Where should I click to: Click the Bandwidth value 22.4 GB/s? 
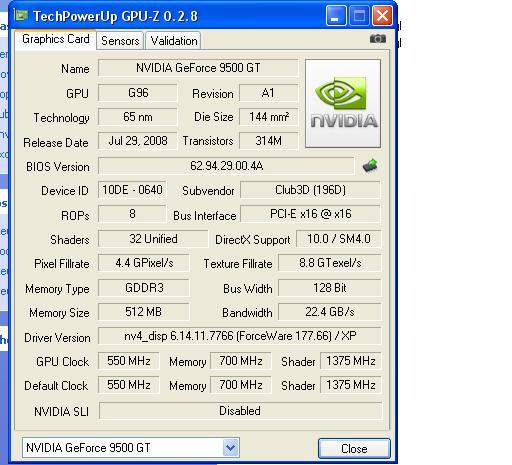330,312
